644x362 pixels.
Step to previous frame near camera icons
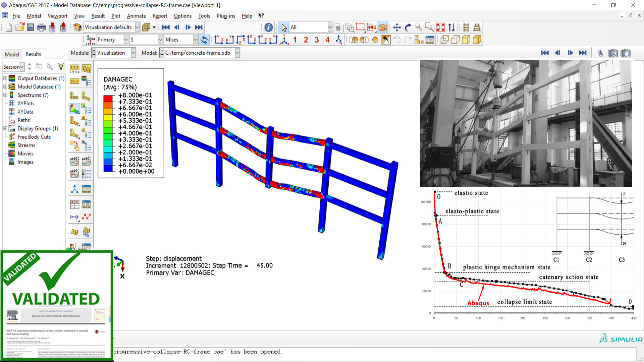pos(557,53)
